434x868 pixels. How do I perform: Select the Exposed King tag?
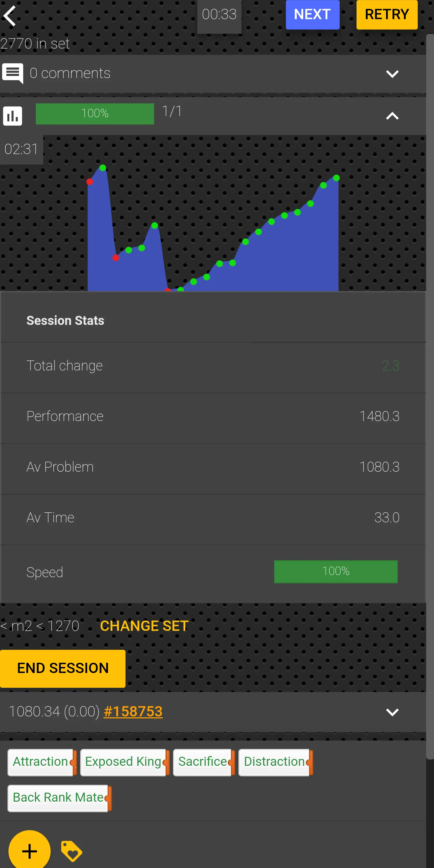(x=123, y=762)
